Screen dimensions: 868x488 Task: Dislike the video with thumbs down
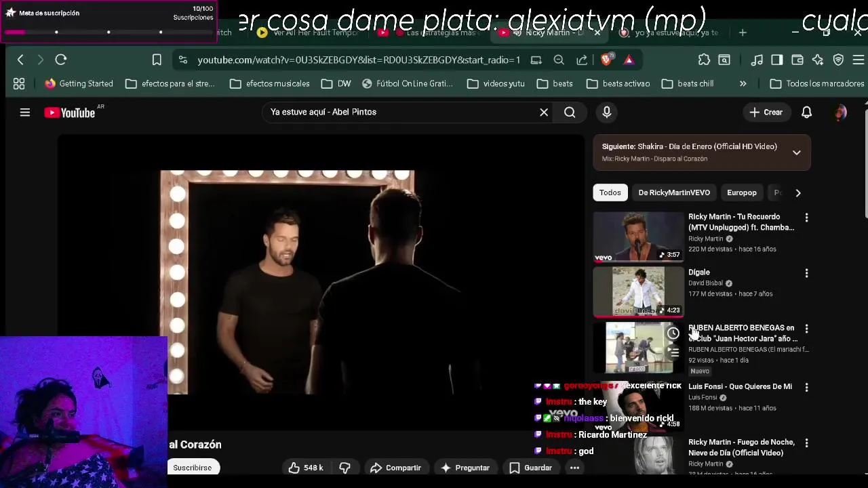[344, 468]
